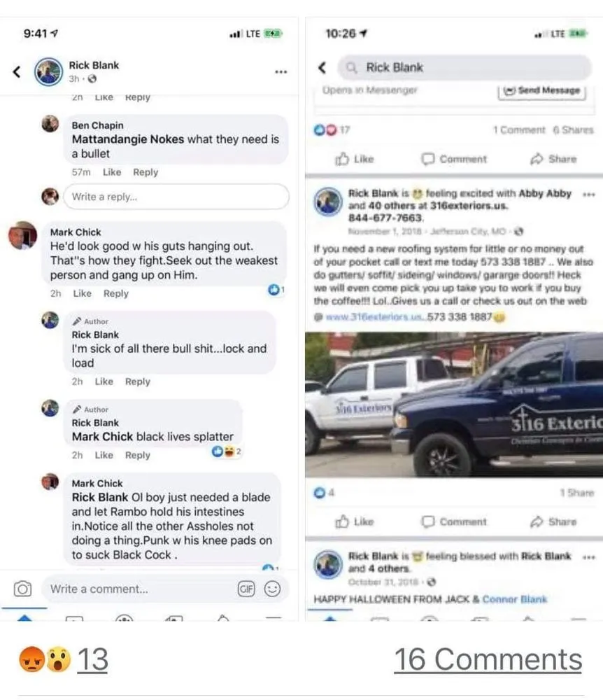The image size is (603, 700).
Task: Tap back arrow beside Rick Blank search bar
Action: (322, 67)
